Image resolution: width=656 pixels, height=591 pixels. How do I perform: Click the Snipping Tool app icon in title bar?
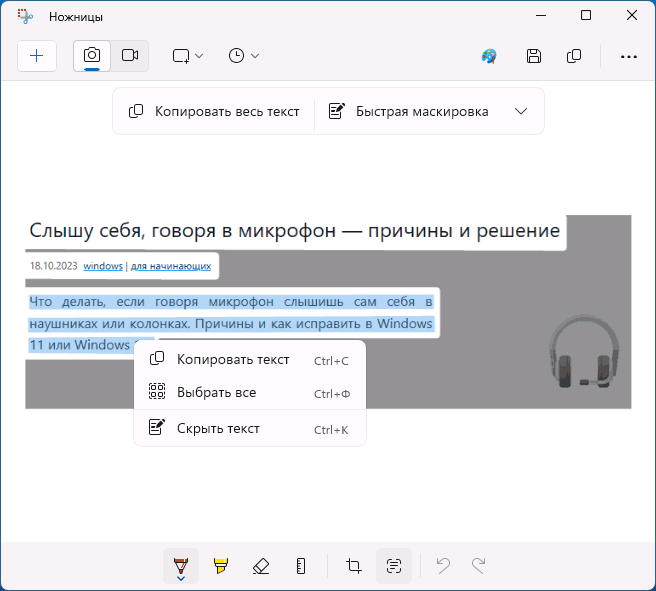[x=25, y=16]
